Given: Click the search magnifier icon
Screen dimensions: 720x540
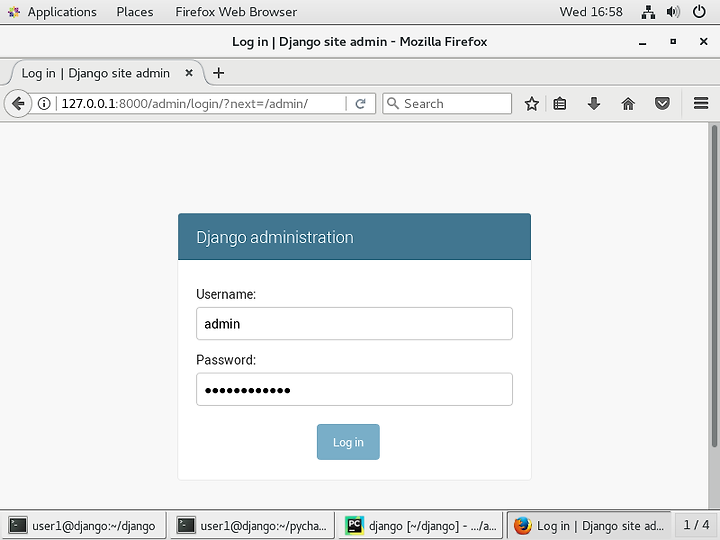Looking at the screenshot, I should [393, 103].
